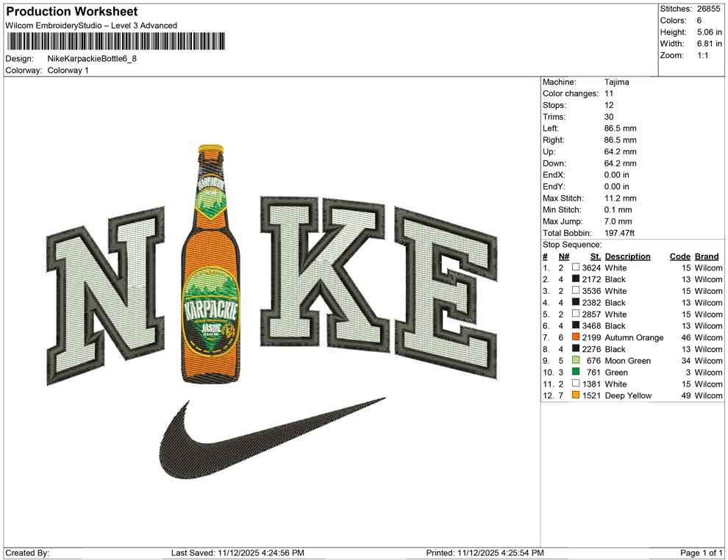Select the Moon Green swatch for stop 9
Screen dimensions: 728x560
tap(576, 361)
